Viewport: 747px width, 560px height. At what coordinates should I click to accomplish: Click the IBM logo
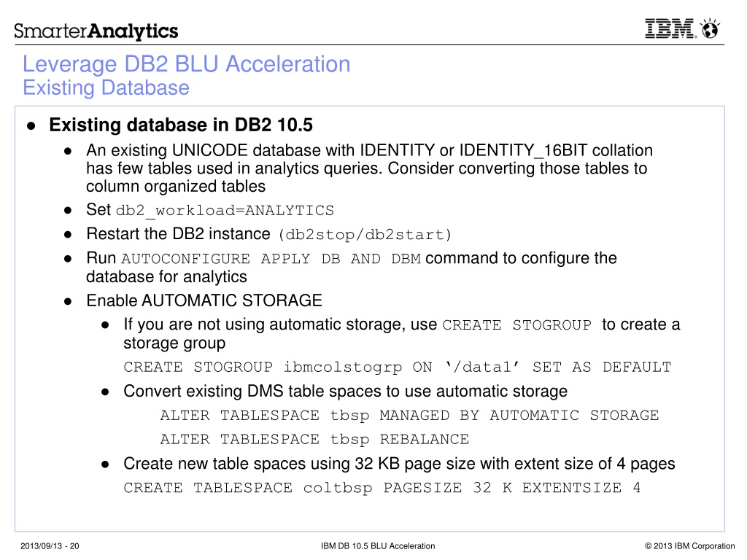coord(670,28)
